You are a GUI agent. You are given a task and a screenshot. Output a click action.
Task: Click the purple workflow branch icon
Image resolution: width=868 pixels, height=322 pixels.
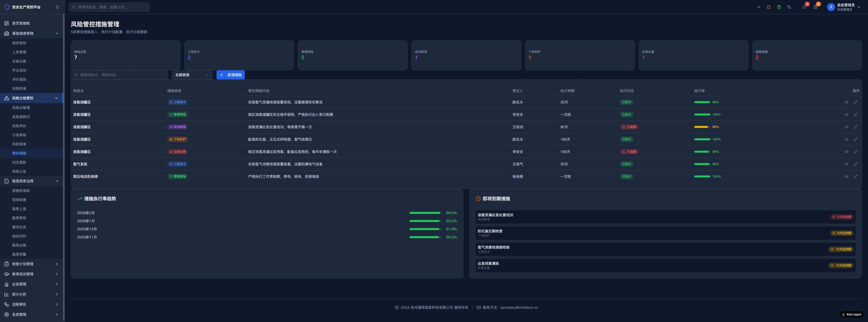pos(789,7)
